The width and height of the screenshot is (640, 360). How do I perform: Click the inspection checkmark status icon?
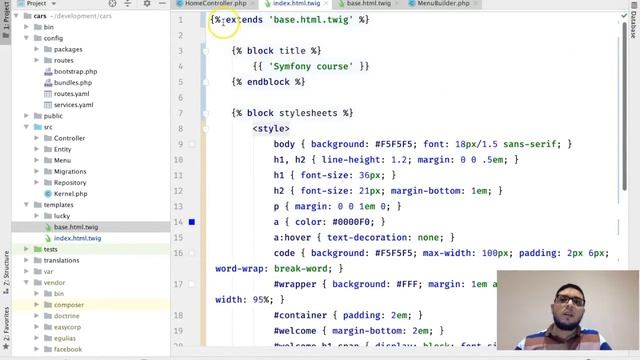pyautogui.click(x=624, y=16)
